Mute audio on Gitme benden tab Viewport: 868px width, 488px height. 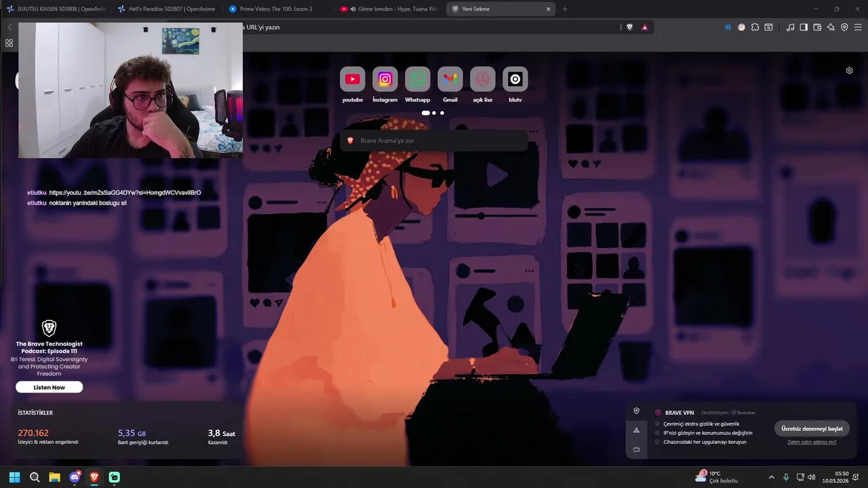click(353, 9)
